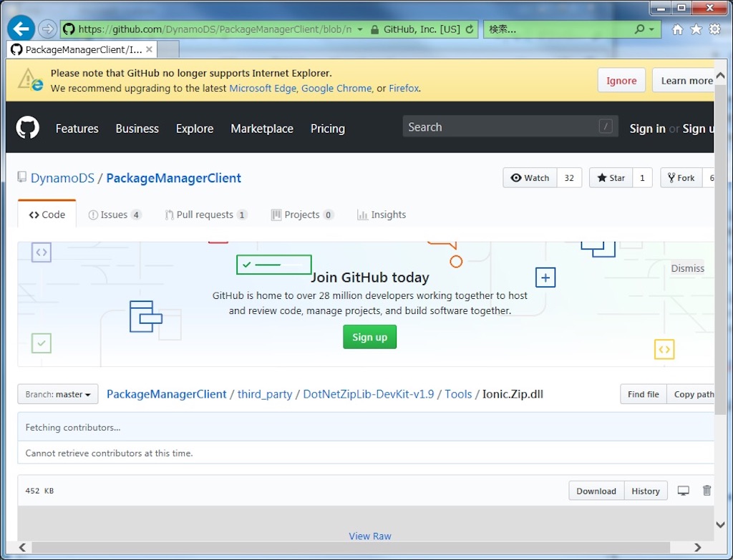Click Sign in link in header
This screenshot has height=560, width=733.
coord(647,129)
